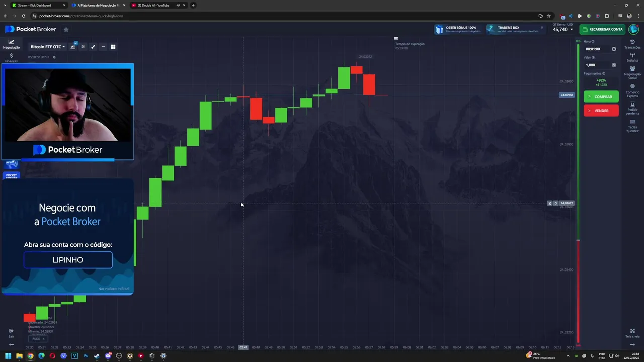This screenshot has width=644, height=362.
Task: Open the Insights panel
Action: pos(632,58)
